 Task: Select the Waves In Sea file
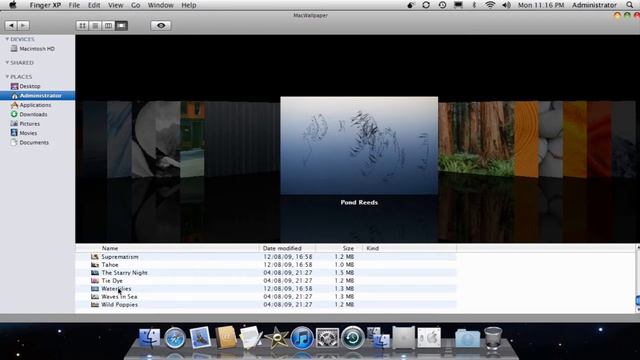pyautogui.click(x=266, y=297)
